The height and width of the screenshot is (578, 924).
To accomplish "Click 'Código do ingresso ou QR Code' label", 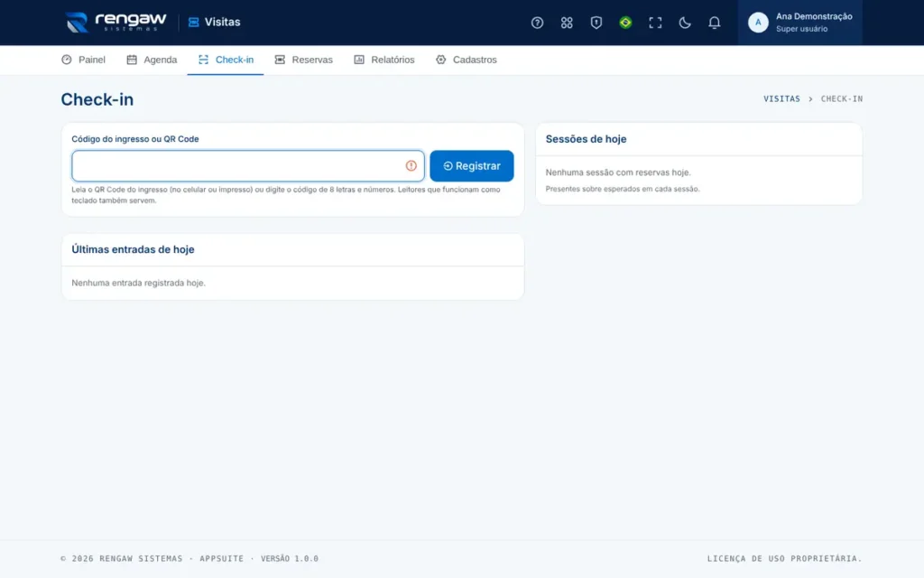I will tap(135, 139).
